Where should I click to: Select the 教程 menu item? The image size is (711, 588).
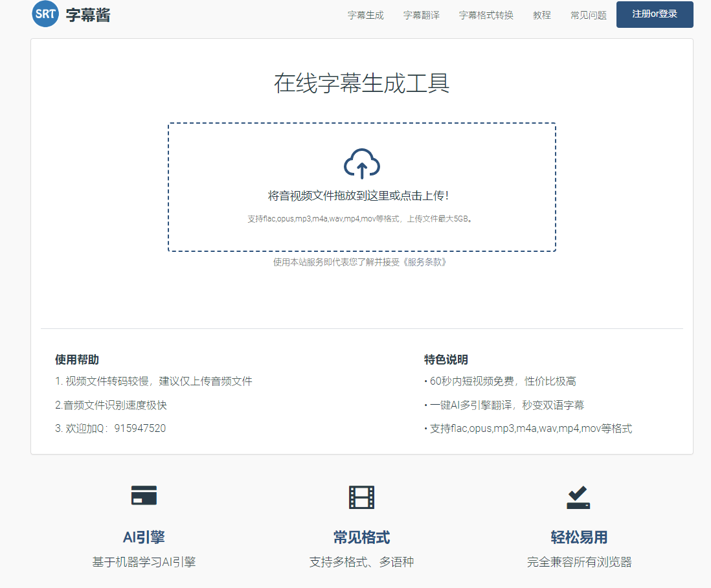pyautogui.click(x=541, y=15)
